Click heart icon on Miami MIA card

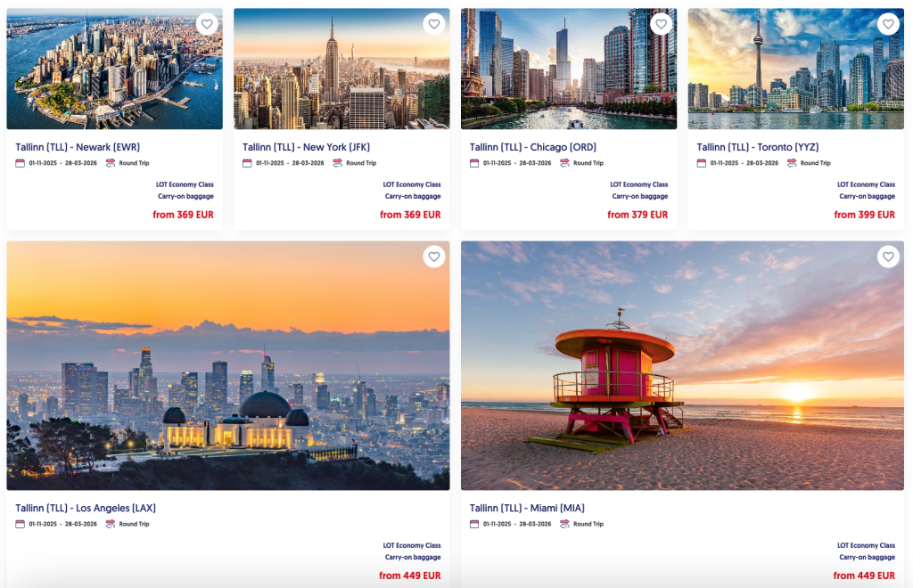point(888,257)
